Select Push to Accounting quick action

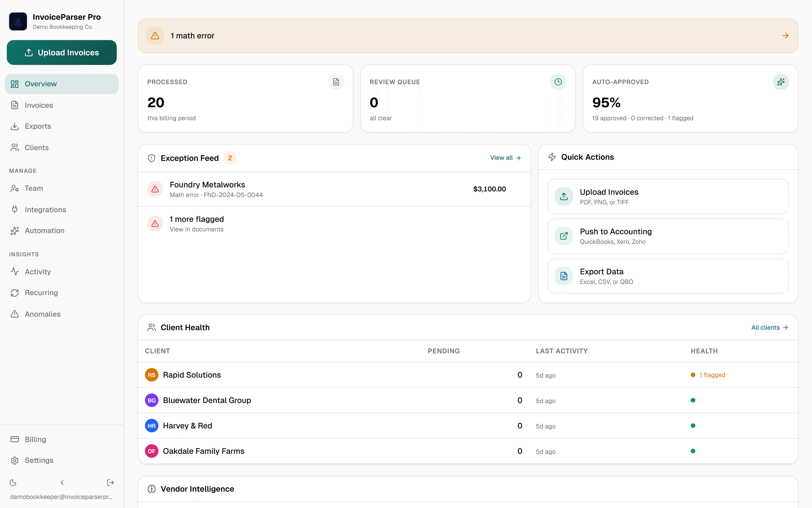click(668, 236)
